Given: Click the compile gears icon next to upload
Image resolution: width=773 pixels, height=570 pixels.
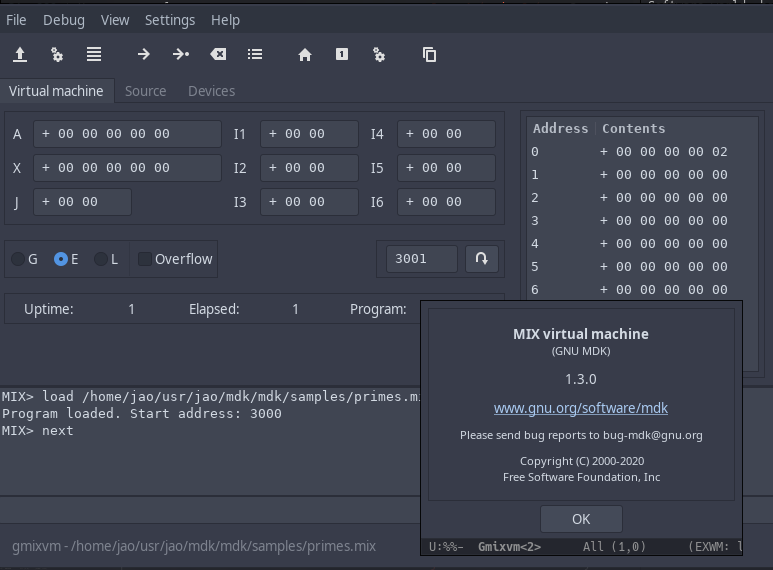Looking at the screenshot, I should [x=57, y=54].
